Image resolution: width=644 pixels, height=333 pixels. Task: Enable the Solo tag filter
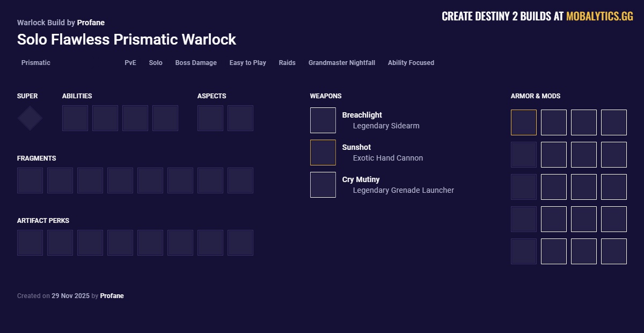(155, 63)
